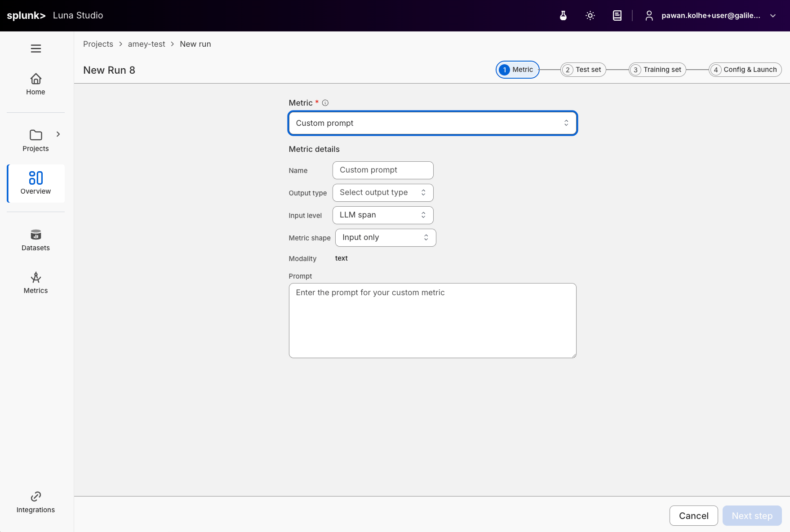Open the documentation page icon
The width and height of the screenshot is (790, 532).
(617, 16)
